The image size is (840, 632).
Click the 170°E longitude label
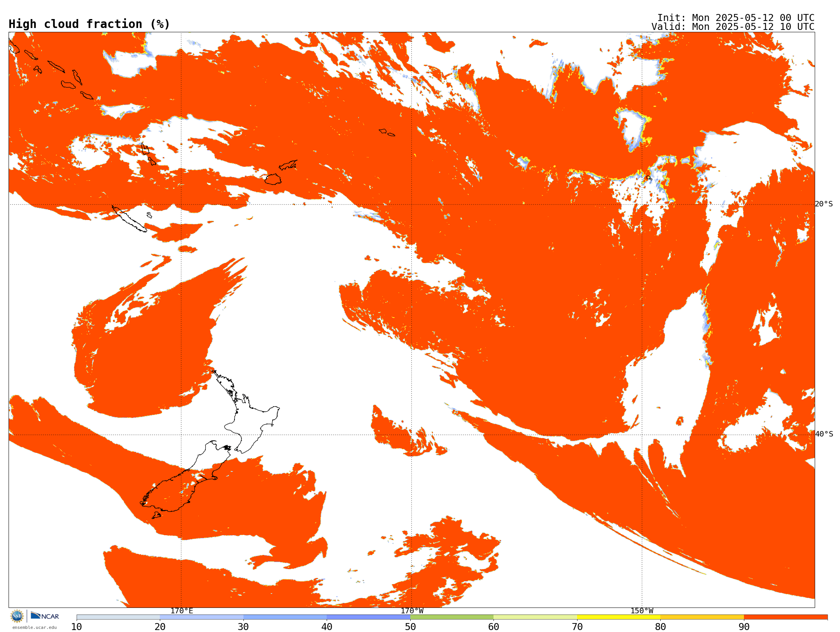(x=182, y=611)
